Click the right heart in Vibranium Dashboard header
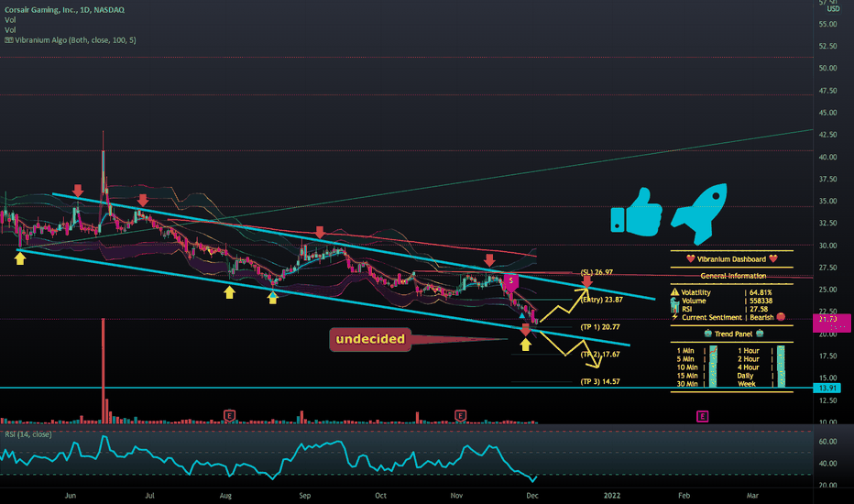 pyautogui.click(x=772, y=258)
